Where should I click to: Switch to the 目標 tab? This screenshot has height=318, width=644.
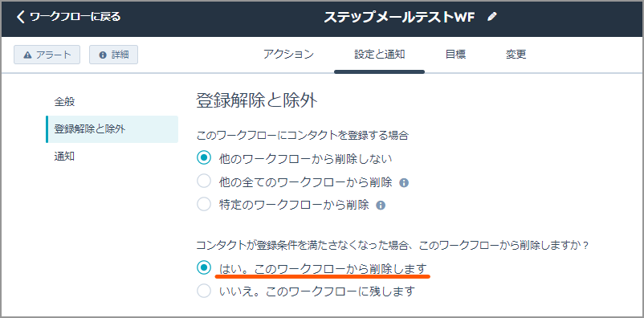(455, 55)
